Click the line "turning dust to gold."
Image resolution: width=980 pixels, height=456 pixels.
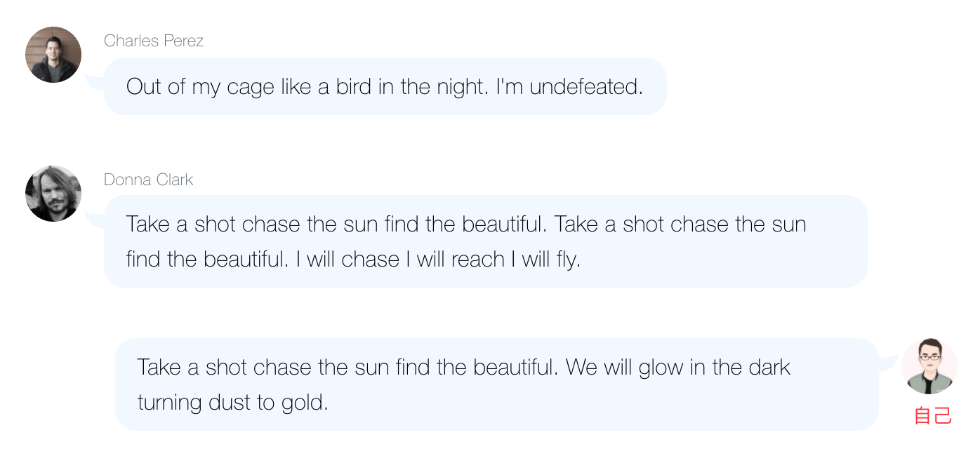pyautogui.click(x=232, y=403)
